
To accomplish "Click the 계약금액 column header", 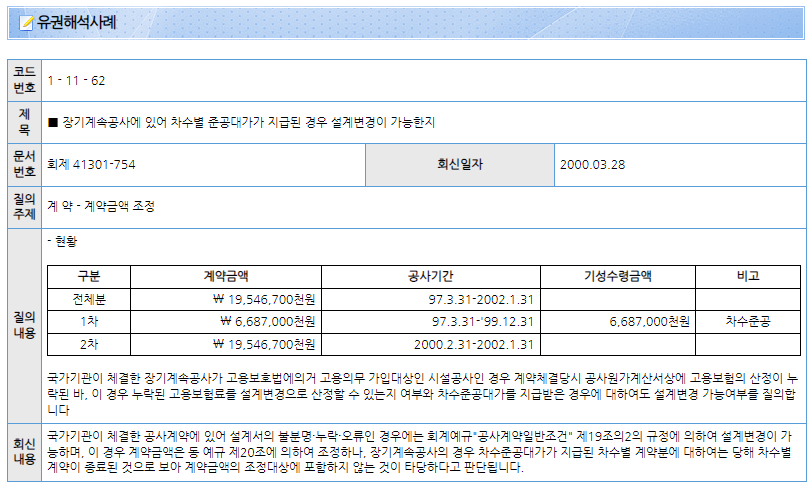I will (226, 276).
